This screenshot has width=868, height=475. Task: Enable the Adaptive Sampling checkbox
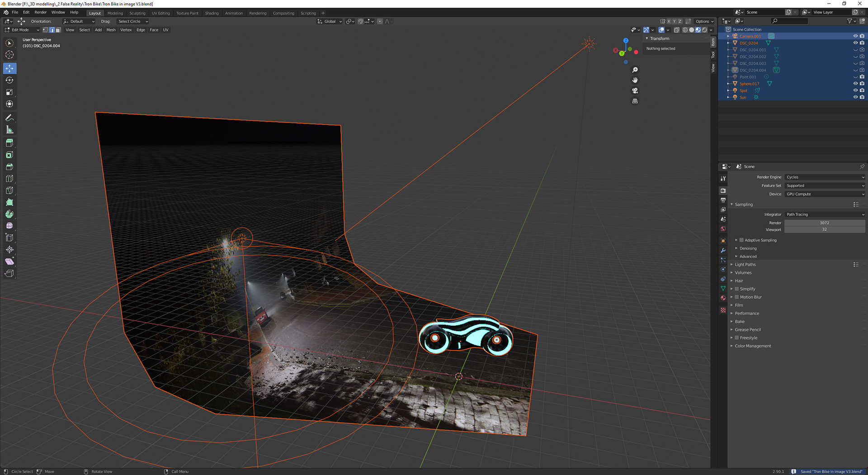[741, 240]
